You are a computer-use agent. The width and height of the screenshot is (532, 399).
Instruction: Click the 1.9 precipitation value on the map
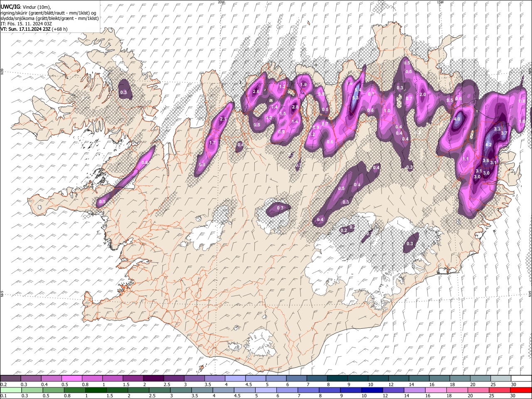[x=303, y=84]
